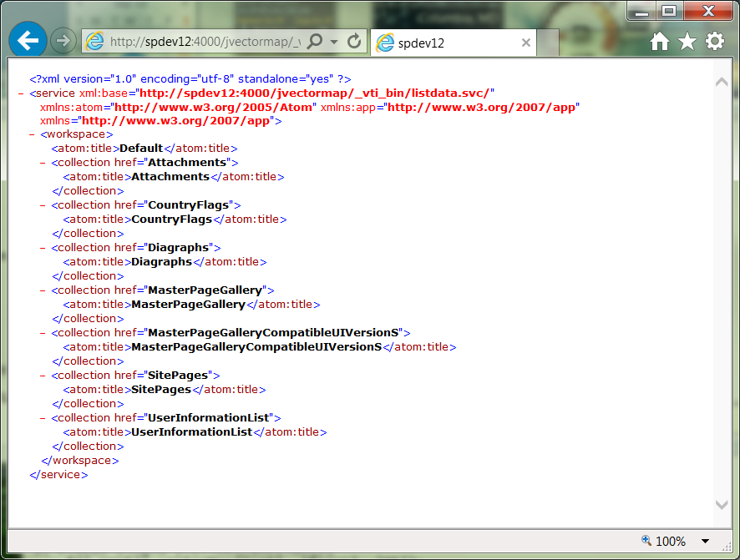This screenshot has width=740, height=560.
Task: Open the address bar history dropdown
Action: point(336,40)
